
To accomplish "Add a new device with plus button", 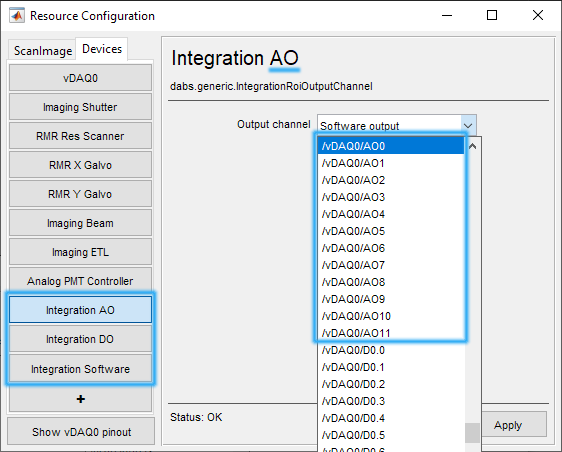I will pyautogui.click(x=80, y=399).
